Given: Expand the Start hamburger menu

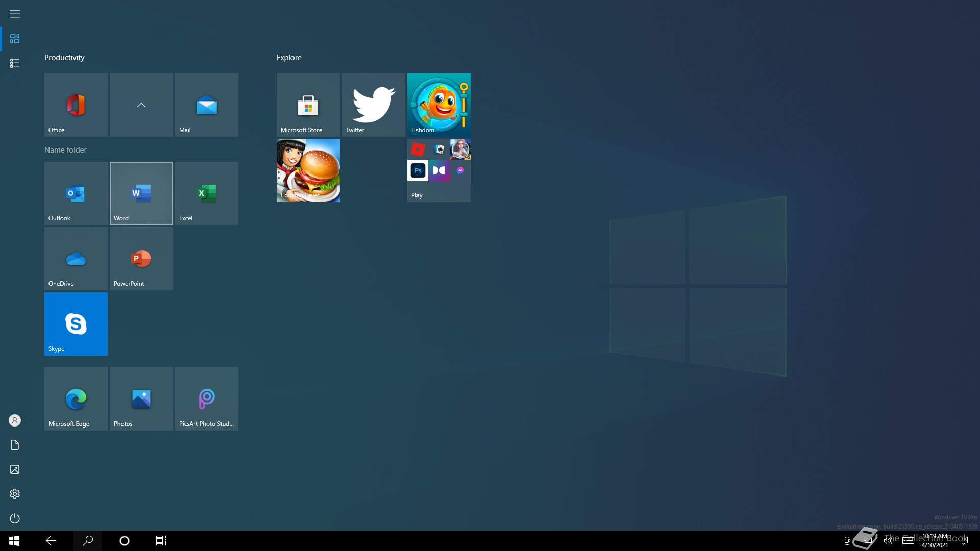Looking at the screenshot, I should click(15, 14).
